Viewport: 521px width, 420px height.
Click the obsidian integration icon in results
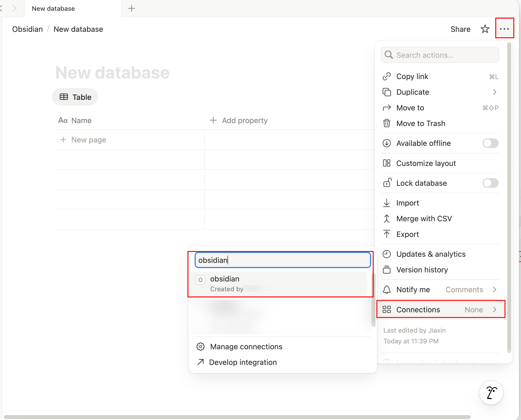click(200, 280)
